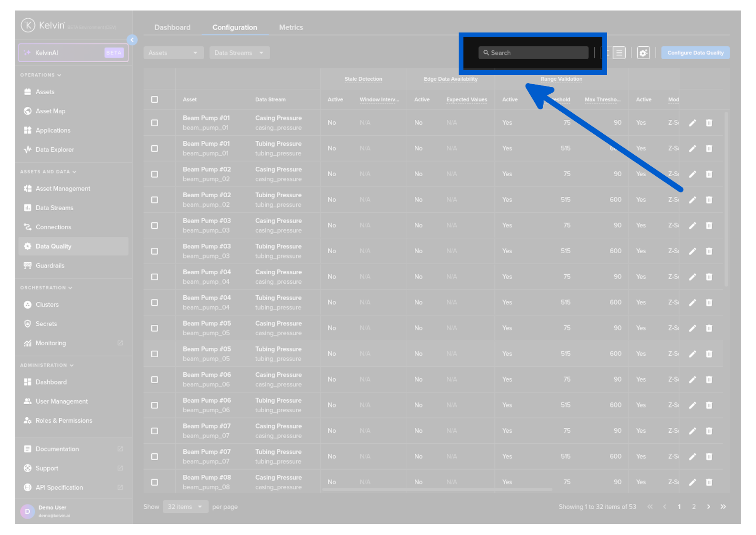Open the settings gear icon near search
Screen dimensions: 756x535
[643, 53]
